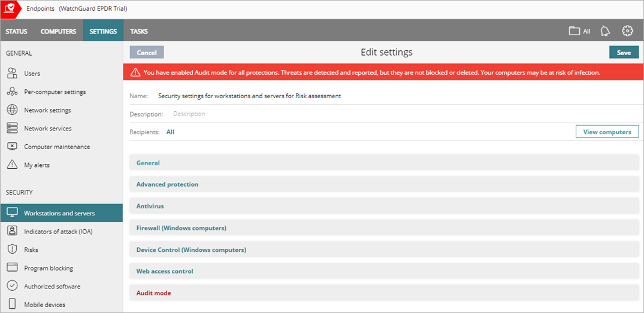
Task: Click the Risks shield icon
Action: pos(13,250)
